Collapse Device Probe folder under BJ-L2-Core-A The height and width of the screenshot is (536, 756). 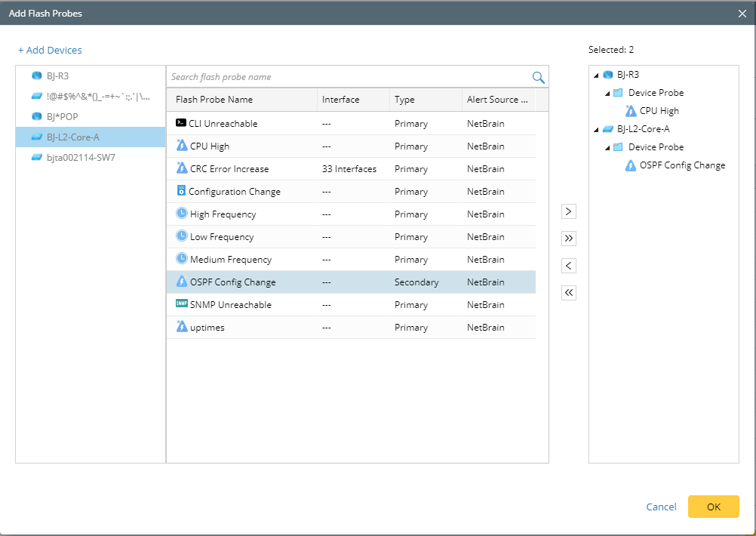(607, 148)
